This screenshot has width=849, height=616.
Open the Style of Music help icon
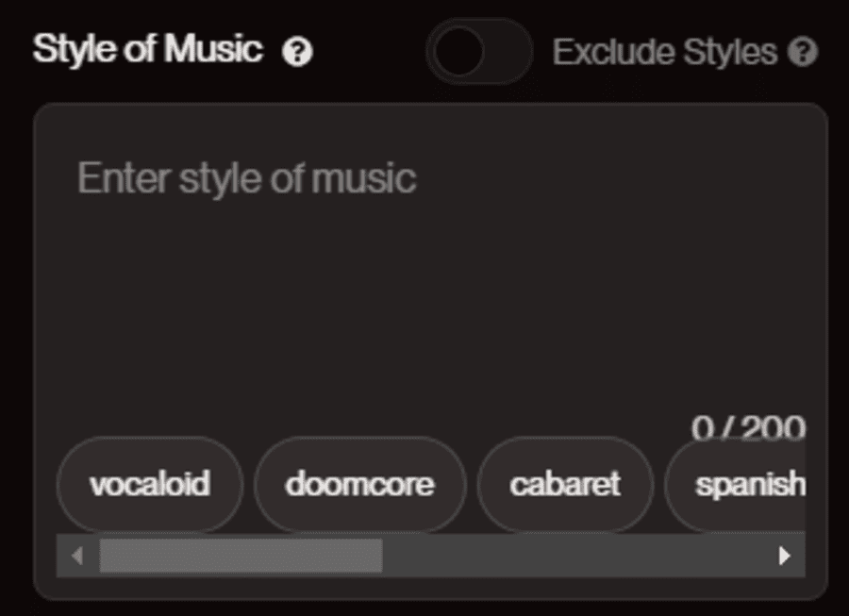[297, 52]
